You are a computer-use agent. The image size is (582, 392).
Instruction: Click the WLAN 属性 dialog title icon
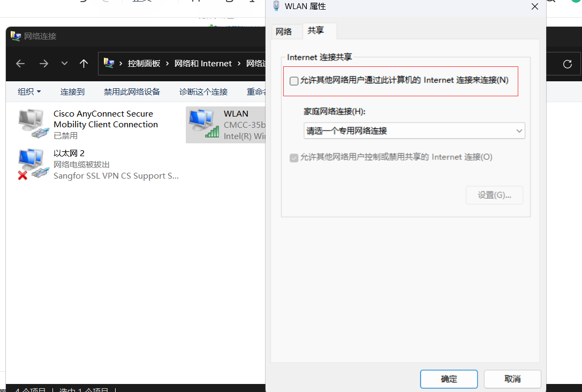[276, 6]
